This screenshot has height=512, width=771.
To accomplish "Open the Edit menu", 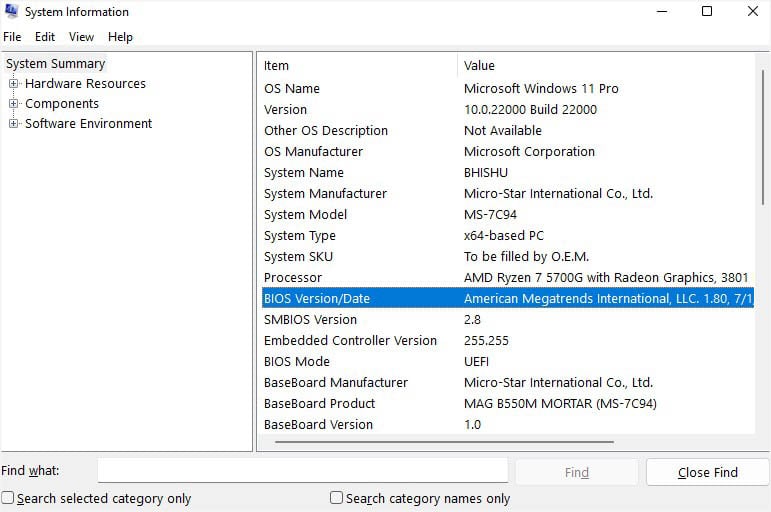I will tap(45, 37).
